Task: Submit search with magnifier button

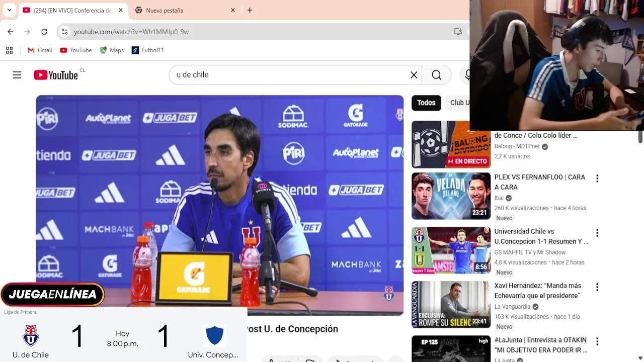Action: coord(436,75)
